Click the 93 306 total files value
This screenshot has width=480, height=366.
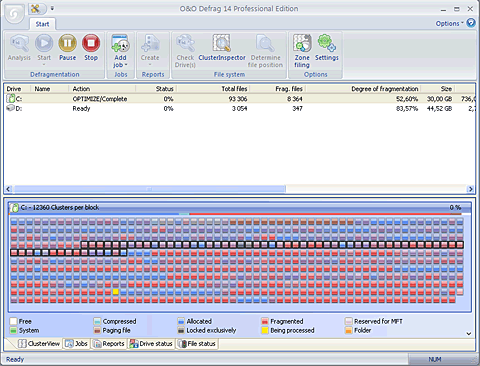point(238,99)
